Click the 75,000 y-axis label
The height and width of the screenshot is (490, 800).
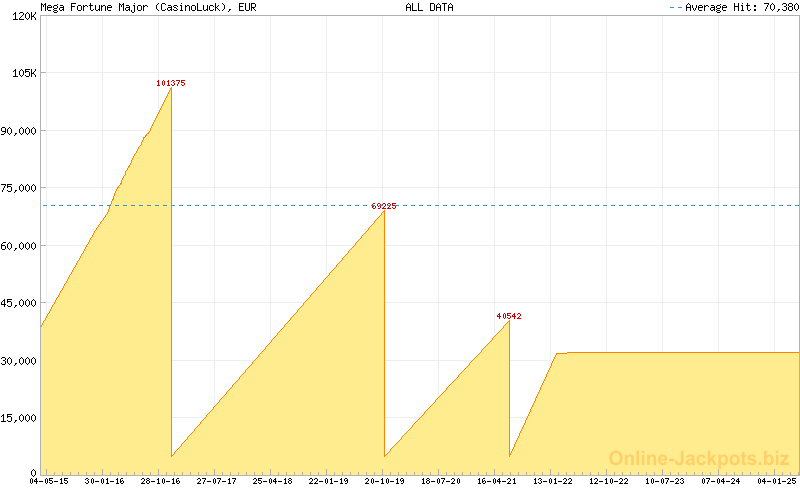[x=18, y=188]
